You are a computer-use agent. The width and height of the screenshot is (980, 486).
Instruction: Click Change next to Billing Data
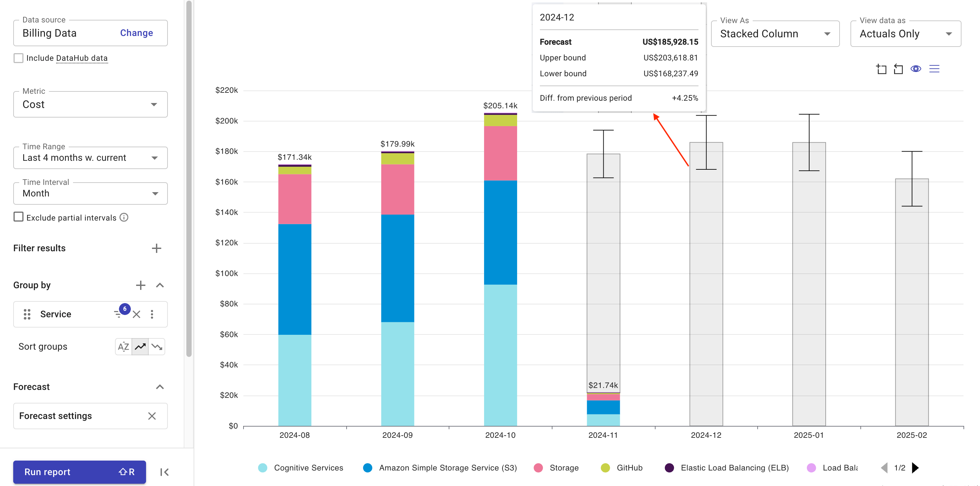click(136, 33)
